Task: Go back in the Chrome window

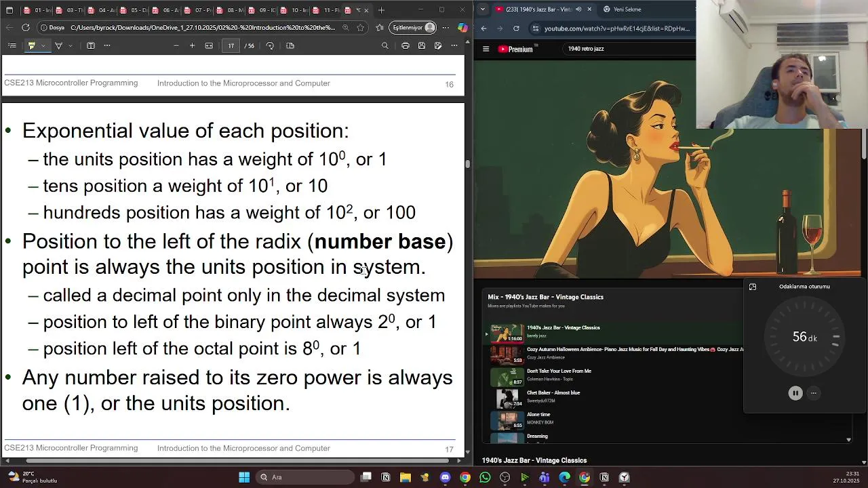Action: click(x=484, y=28)
